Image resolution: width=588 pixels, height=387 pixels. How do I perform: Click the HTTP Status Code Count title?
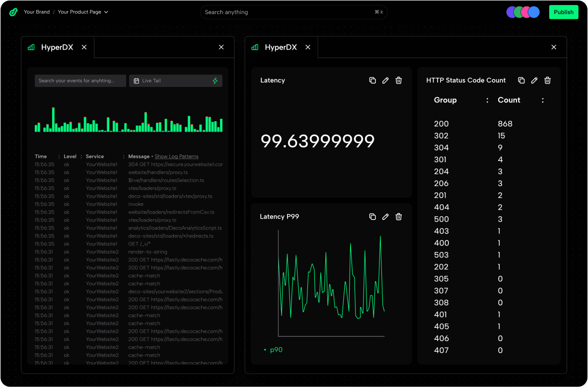pyautogui.click(x=466, y=80)
